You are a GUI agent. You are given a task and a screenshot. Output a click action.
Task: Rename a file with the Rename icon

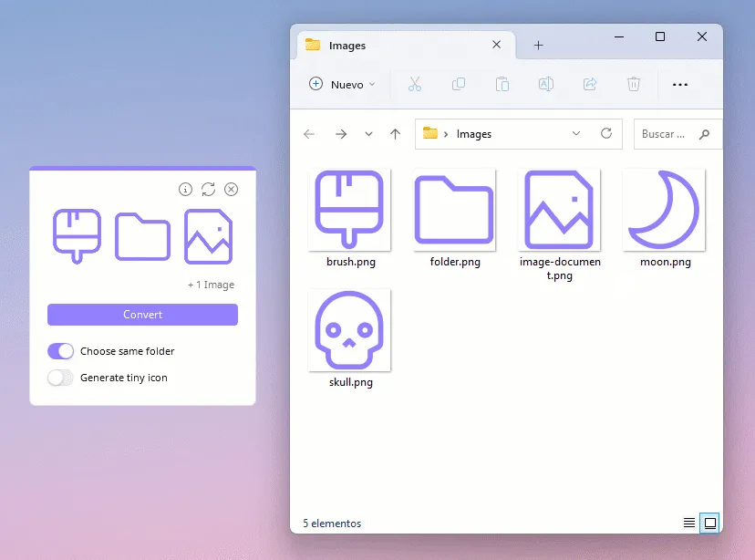[546, 84]
